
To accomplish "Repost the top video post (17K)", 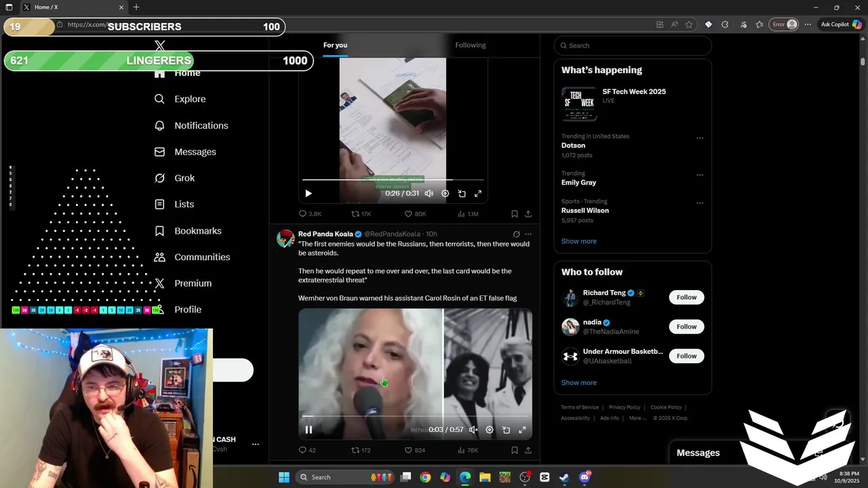I will (x=361, y=213).
